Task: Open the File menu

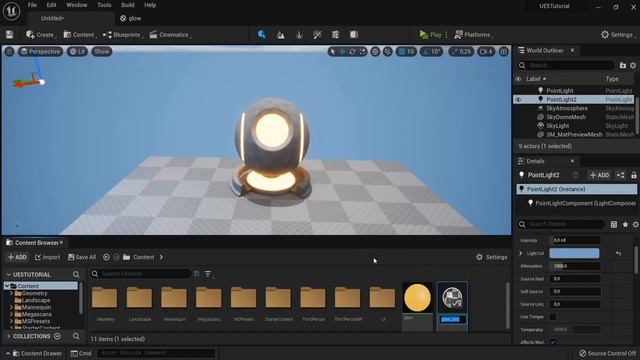Action: tap(32, 5)
